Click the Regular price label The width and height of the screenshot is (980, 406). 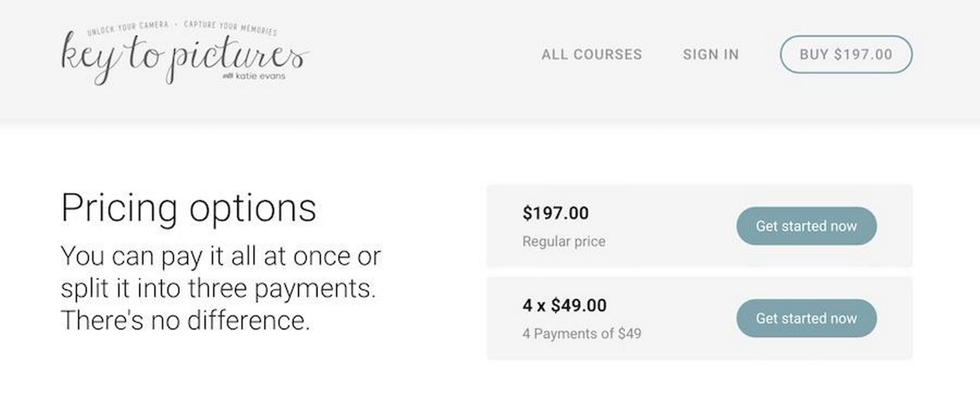pos(563,241)
